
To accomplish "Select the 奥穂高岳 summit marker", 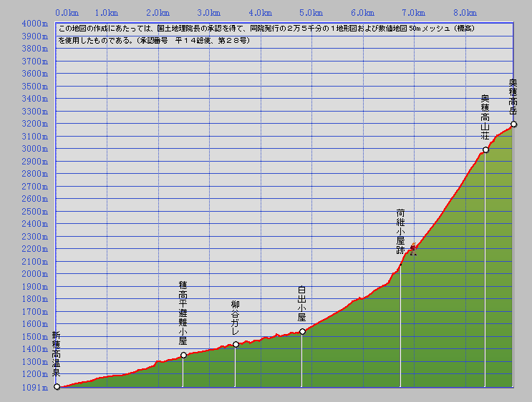I will (x=513, y=124).
